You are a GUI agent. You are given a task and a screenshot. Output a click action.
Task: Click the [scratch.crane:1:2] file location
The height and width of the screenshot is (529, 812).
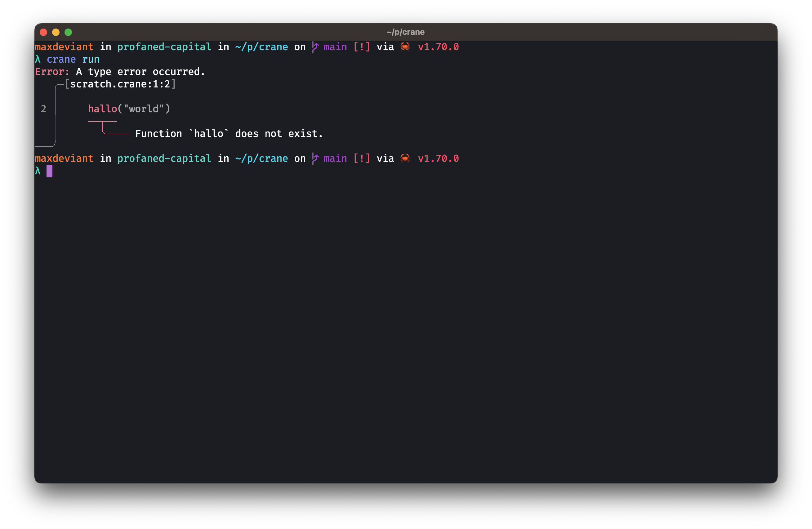tap(120, 84)
